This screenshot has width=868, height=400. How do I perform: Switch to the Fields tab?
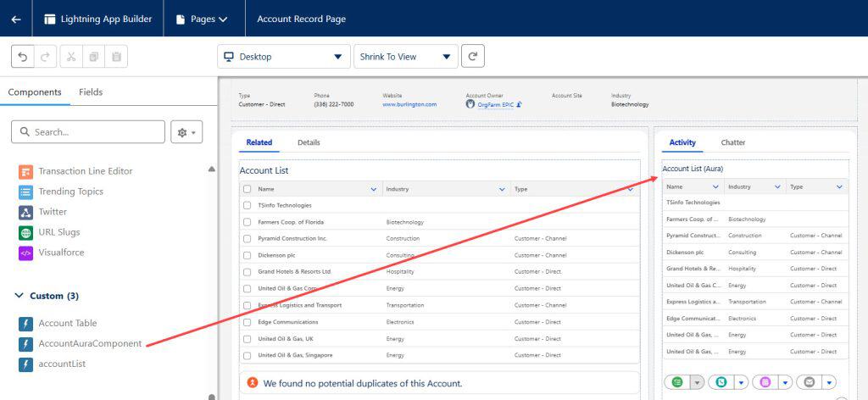click(x=91, y=92)
